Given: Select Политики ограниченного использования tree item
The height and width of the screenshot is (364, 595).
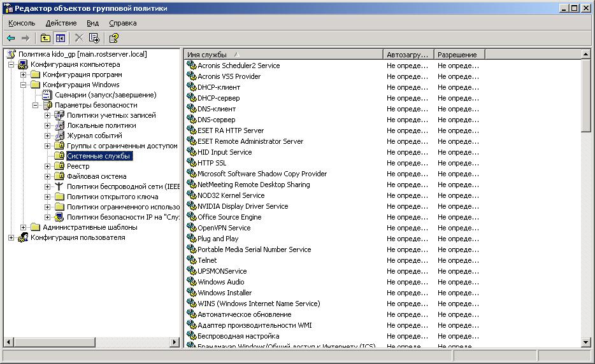Looking at the screenshot, I should (x=124, y=207).
